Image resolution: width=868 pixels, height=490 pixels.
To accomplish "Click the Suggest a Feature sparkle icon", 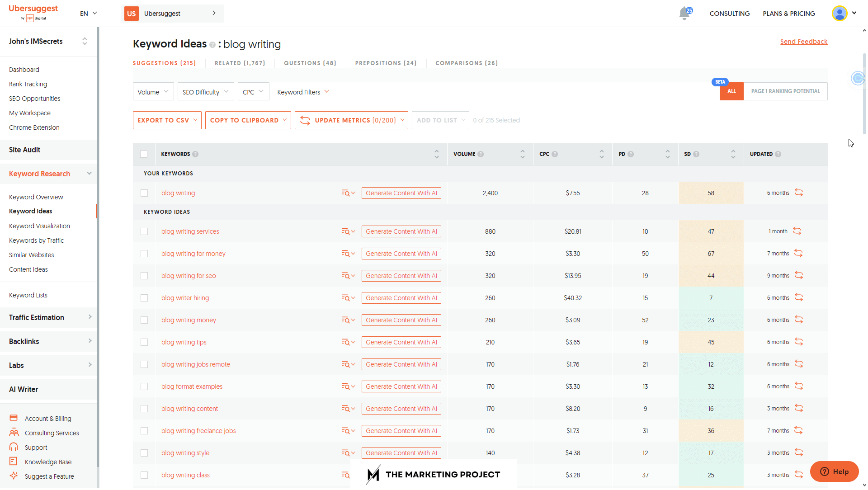I will click(14, 476).
